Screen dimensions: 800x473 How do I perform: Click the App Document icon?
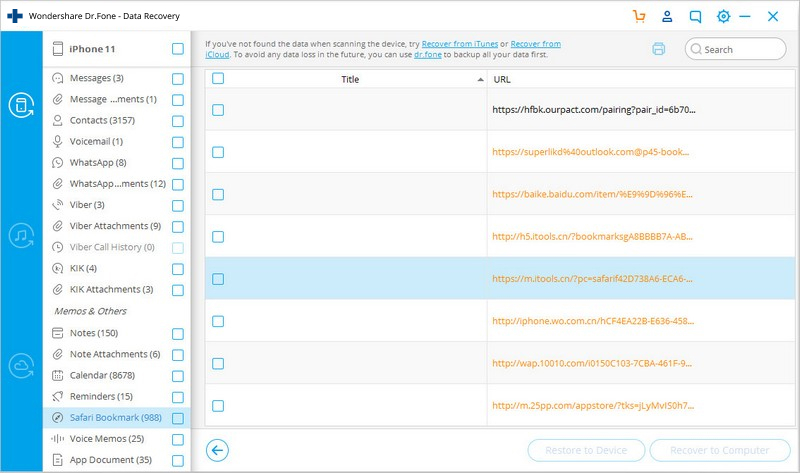pyautogui.click(x=58, y=460)
